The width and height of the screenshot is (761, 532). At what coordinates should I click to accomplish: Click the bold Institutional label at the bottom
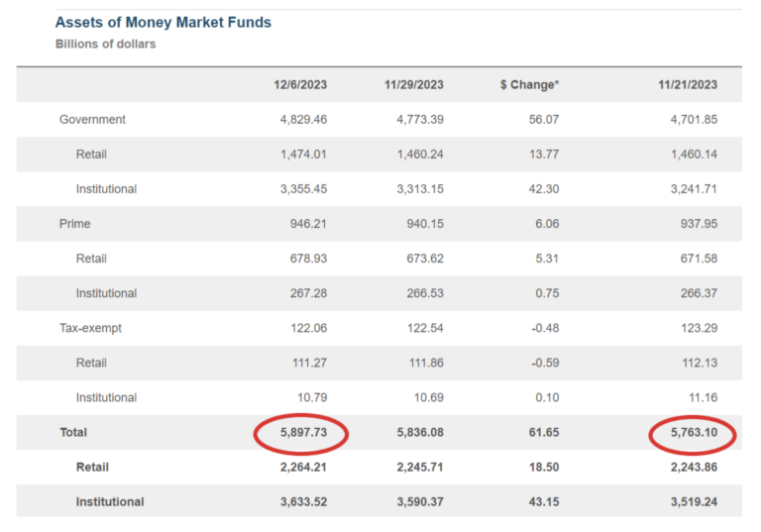[109, 502]
